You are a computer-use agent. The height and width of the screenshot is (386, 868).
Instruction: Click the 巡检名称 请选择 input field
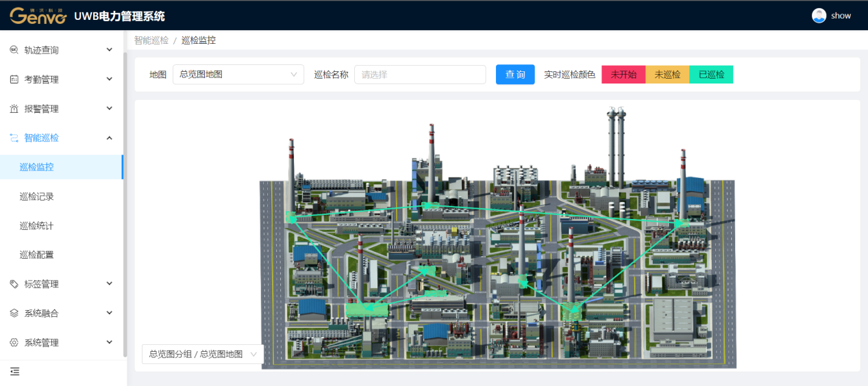tap(420, 75)
